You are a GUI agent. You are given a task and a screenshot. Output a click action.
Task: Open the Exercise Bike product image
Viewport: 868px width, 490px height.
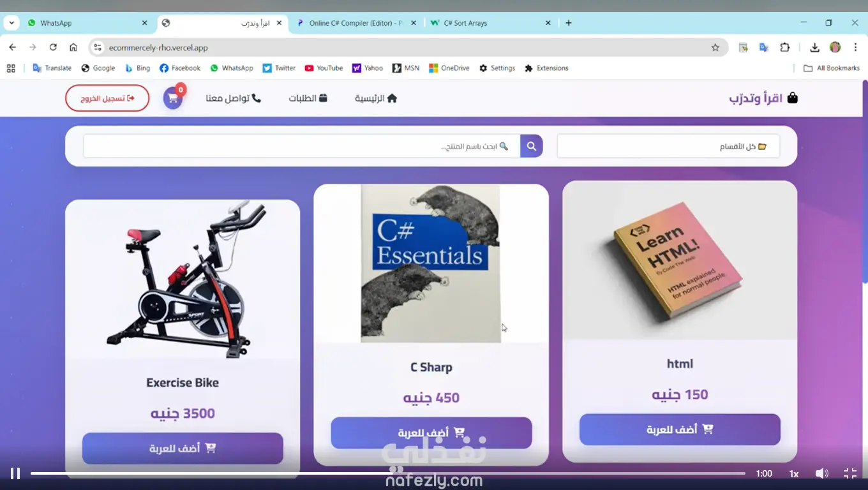[x=183, y=279]
